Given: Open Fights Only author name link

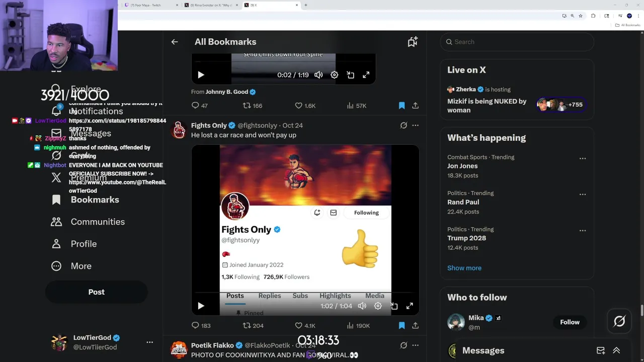Looking at the screenshot, I should tap(209, 125).
